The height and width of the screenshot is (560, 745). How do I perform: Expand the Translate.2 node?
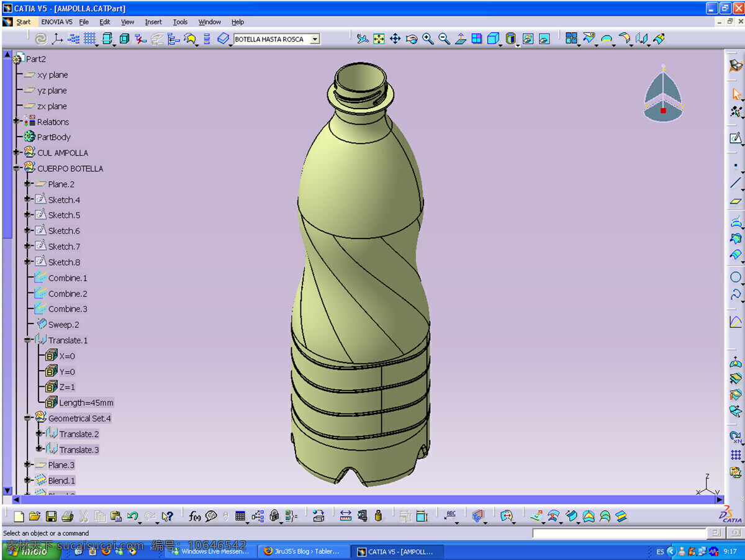pos(38,434)
